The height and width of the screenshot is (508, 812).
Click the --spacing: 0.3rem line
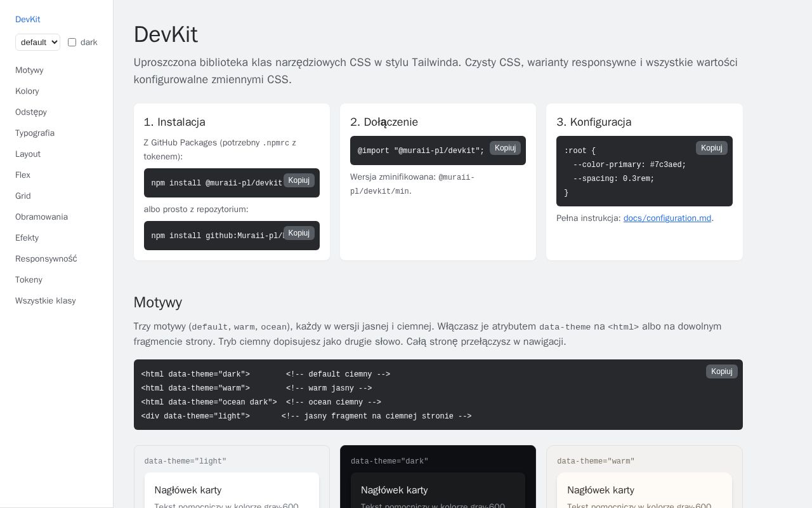pos(613,178)
